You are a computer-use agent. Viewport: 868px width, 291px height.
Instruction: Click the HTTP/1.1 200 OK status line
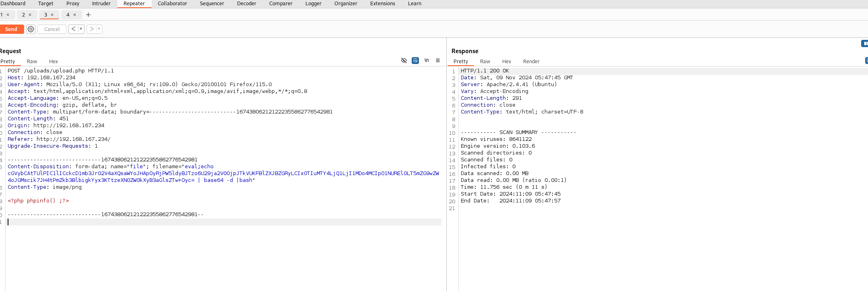click(485, 71)
